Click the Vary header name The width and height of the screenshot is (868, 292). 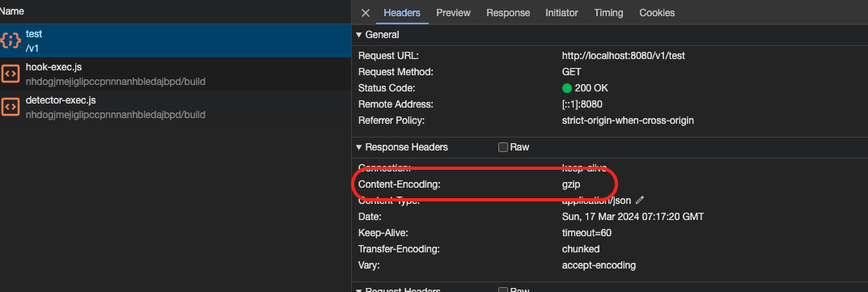point(369,264)
